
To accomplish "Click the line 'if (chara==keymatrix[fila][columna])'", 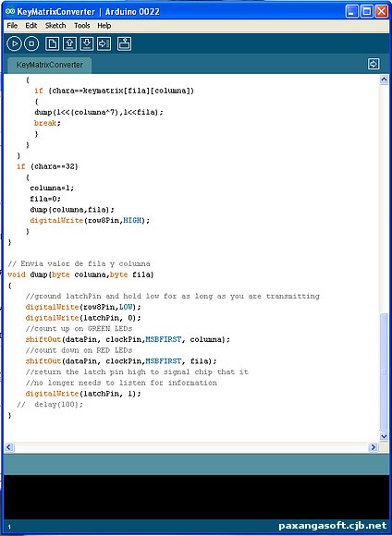I will click(x=115, y=91).
